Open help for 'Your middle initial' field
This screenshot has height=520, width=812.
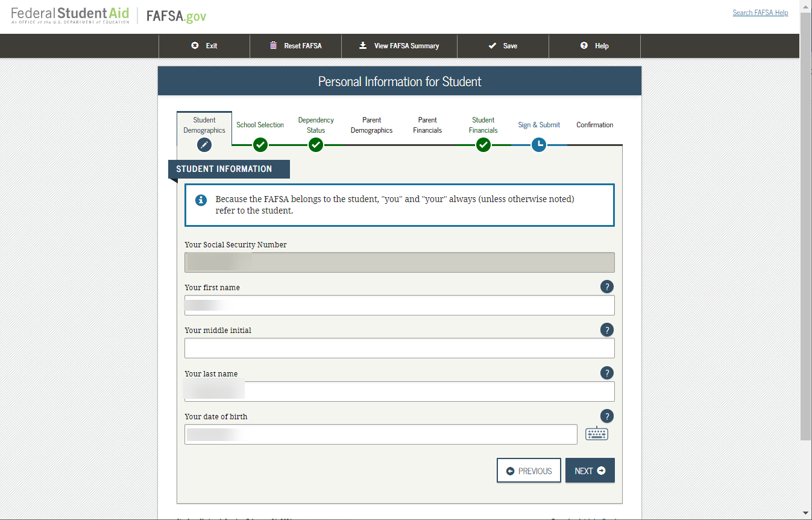coord(607,330)
